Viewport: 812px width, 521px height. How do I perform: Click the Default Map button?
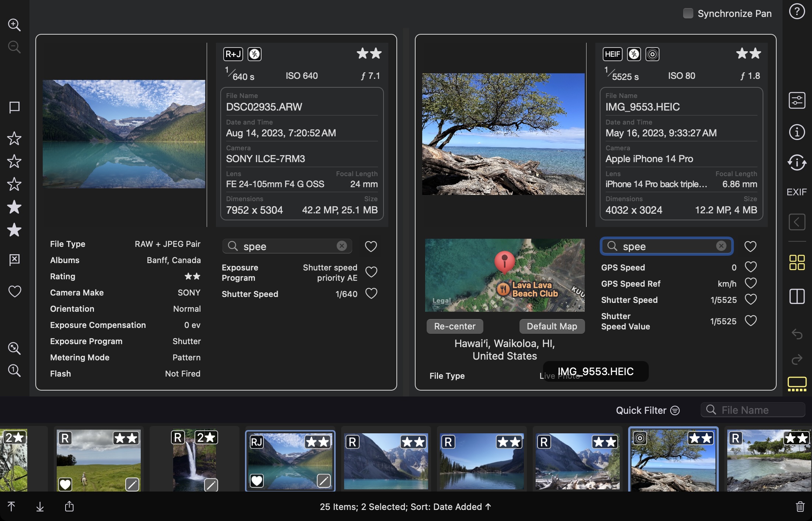(552, 326)
